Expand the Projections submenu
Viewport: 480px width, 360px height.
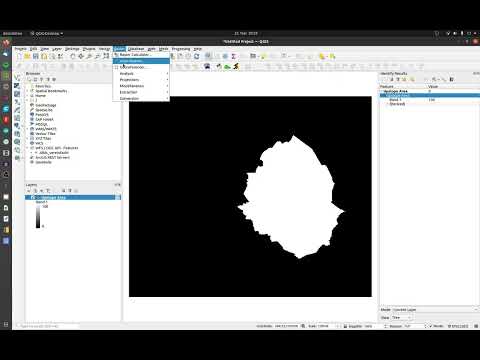pyautogui.click(x=141, y=80)
